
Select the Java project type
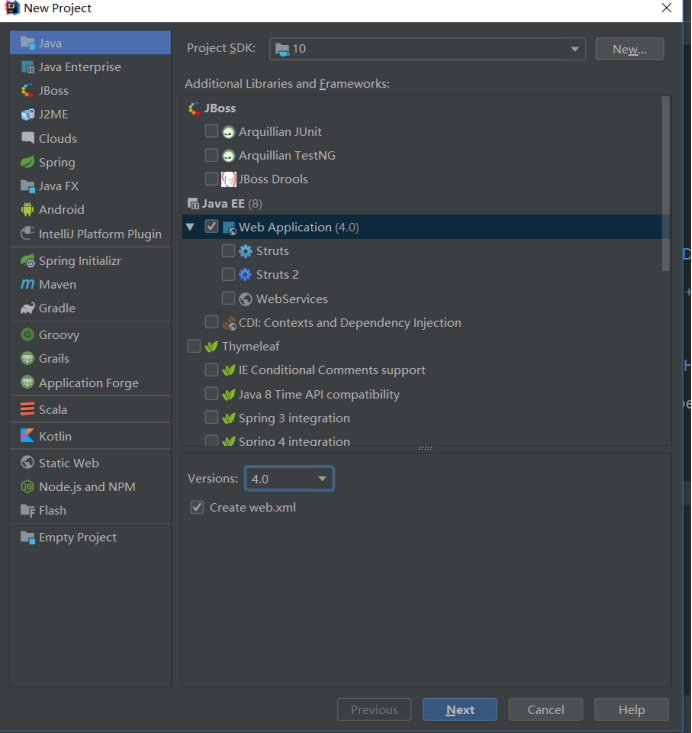[x=90, y=43]
